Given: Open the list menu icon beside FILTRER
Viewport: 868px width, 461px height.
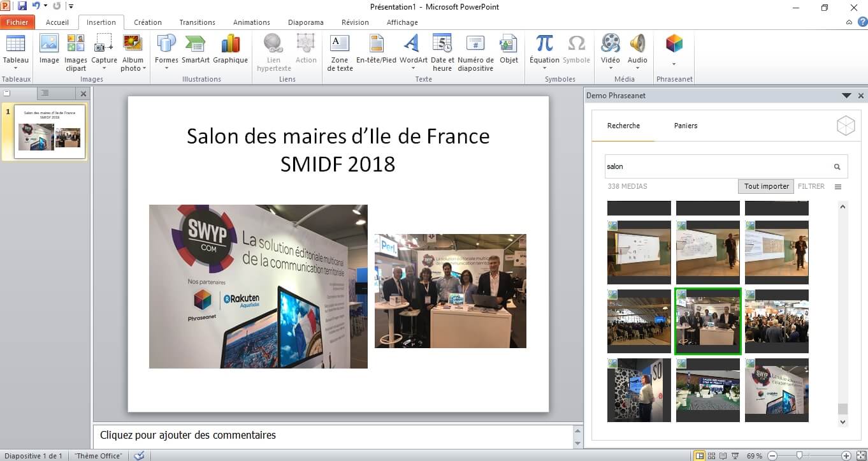Looking at the screenshot, I should 838,187.
